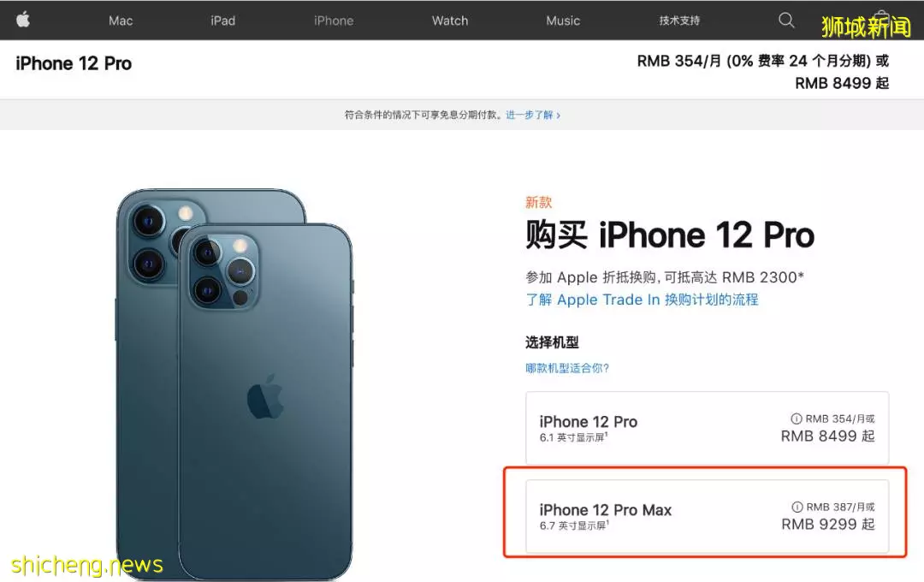Open the search magnifier icon
924x582 pixels.
coord(786,21)
